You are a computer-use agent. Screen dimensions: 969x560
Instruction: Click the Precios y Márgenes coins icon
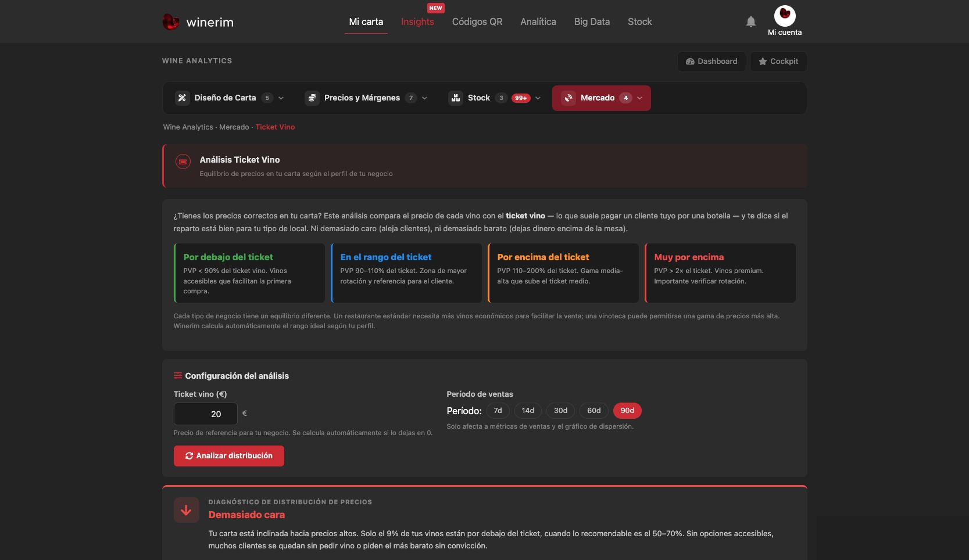(x=312, y=98)
